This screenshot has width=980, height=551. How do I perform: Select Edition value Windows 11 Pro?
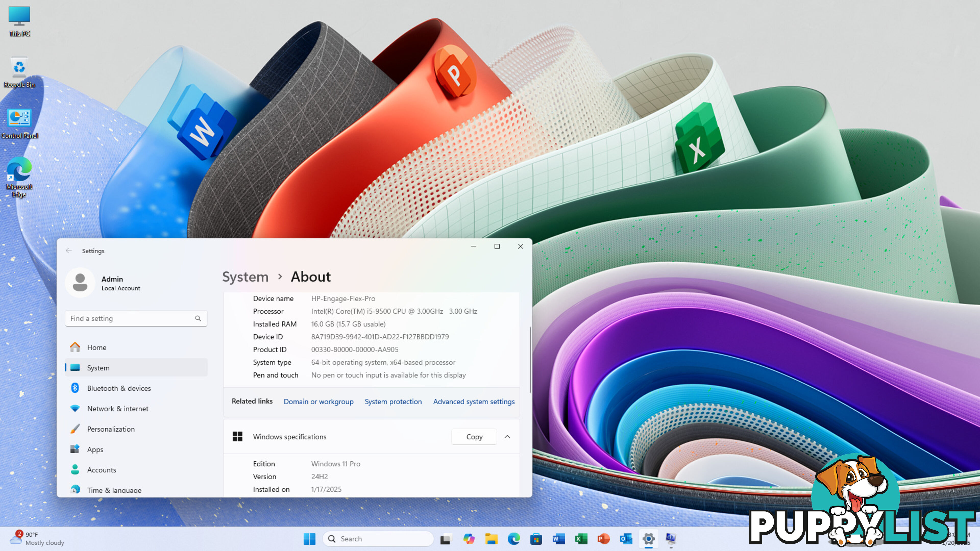pyautogui.click(x=336, y=464)
